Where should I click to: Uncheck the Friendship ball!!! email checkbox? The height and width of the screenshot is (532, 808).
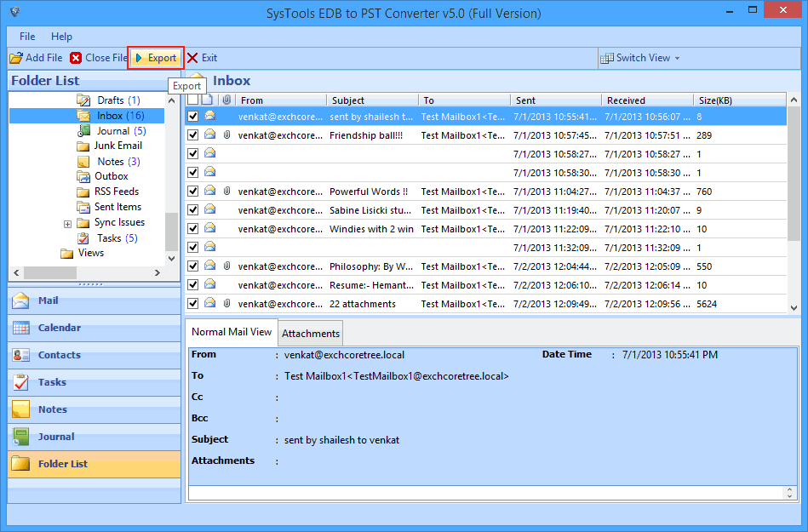coord(192,135)
